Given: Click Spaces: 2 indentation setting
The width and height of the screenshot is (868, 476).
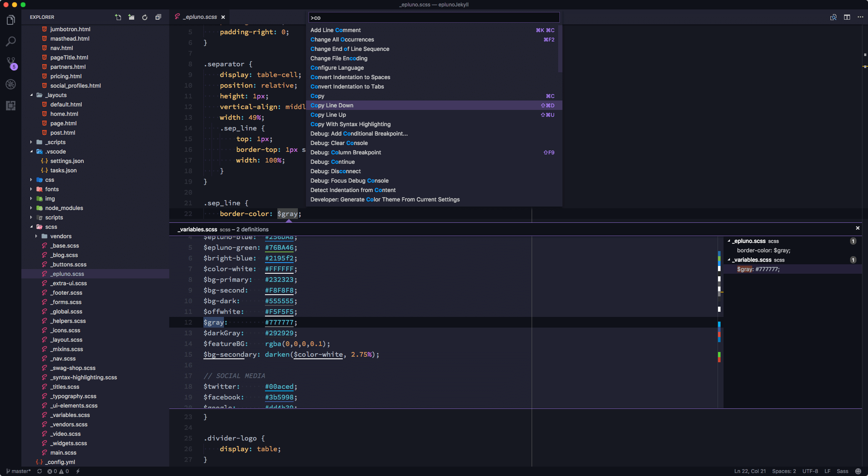Looking at the screenshot, I should pyautogui.click(x=784, y=471).
